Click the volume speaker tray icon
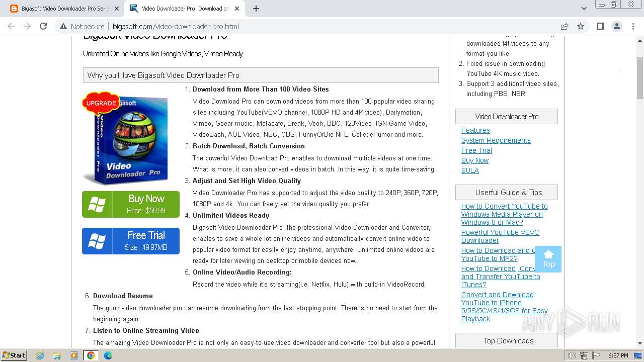 click(x=572, y=355)
